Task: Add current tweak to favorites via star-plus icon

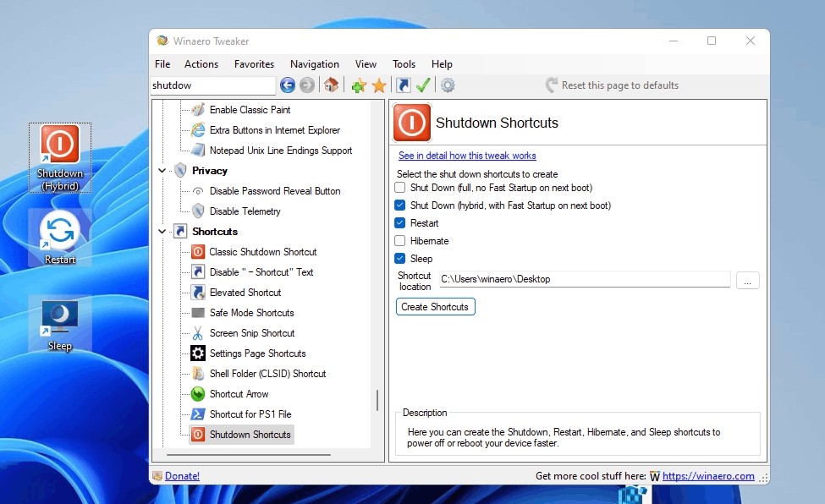Action: 359,85
